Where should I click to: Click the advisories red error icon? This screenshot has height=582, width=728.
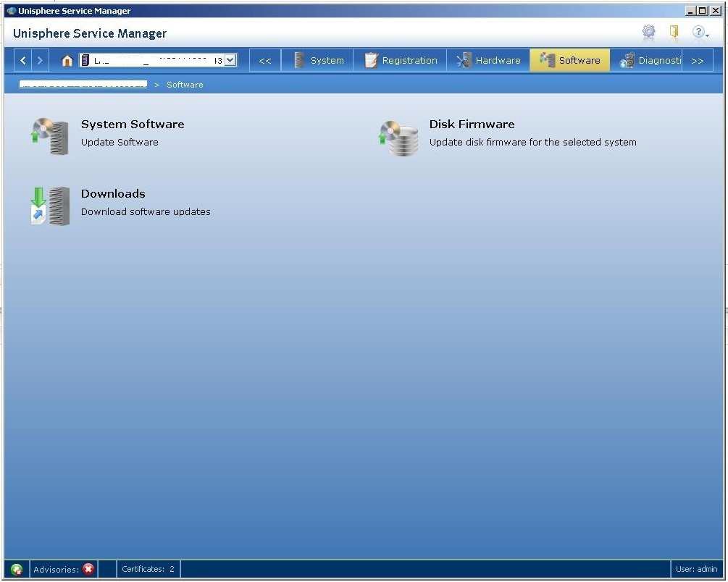[88, 568]
